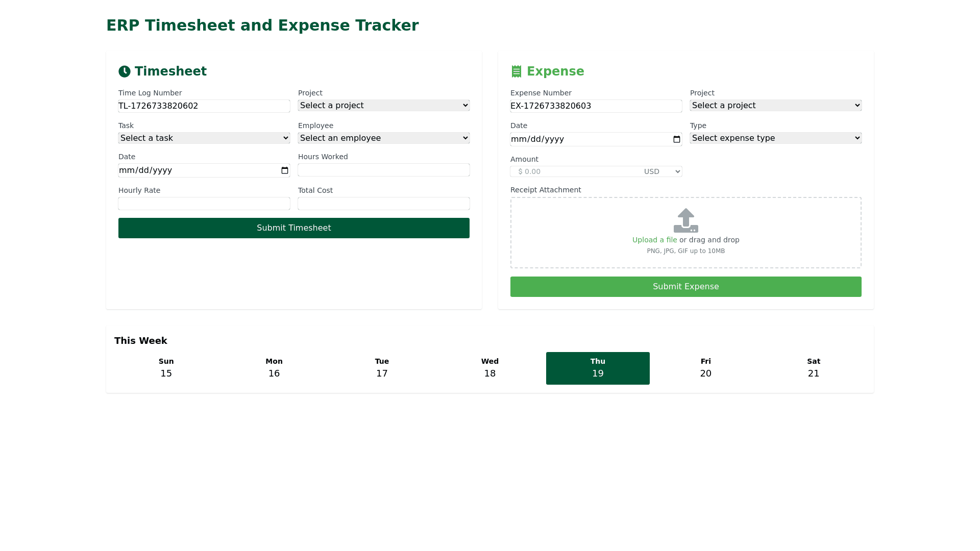Screen dimensions: 980x551
Task: Click the Upload a file link
Action: click(x=654, y=240)
